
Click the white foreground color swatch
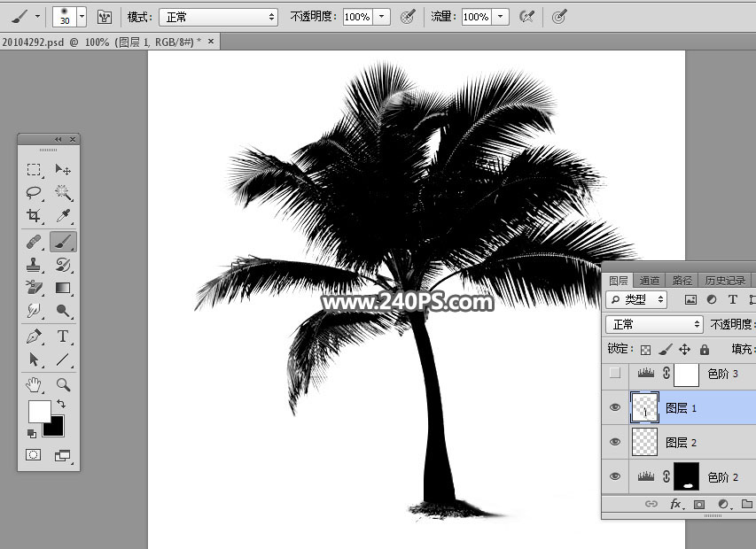(39, 411)
